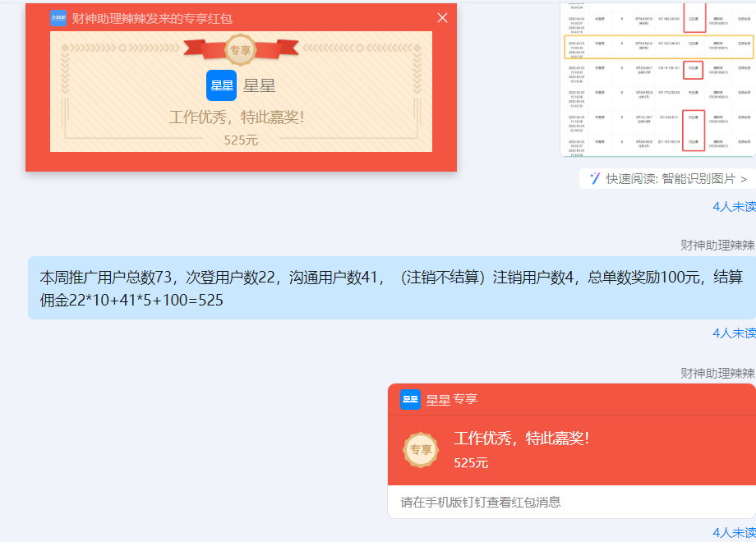This screenshot has width=756, height=542.
Task: Click the 专享 ribbon banner atop the red packet
Action: point(242,48)
